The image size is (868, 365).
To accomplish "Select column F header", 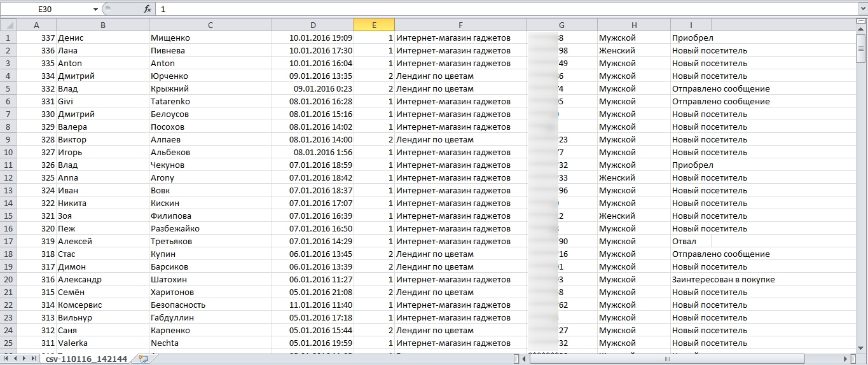I will point(460,25).
